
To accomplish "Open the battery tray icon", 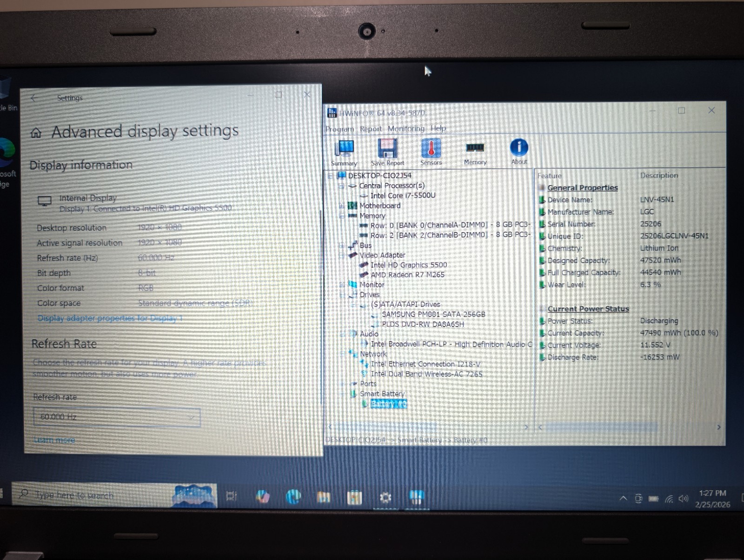I will tap(653, 499).
